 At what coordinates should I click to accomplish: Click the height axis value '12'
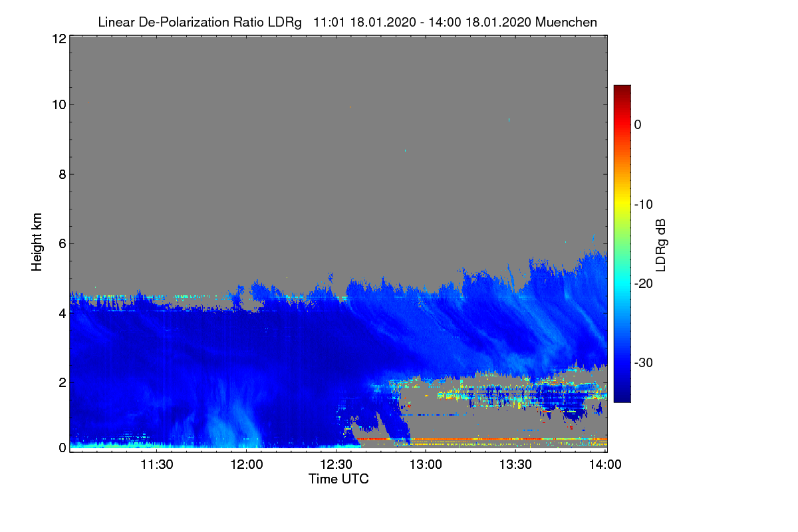coord(58,39)
